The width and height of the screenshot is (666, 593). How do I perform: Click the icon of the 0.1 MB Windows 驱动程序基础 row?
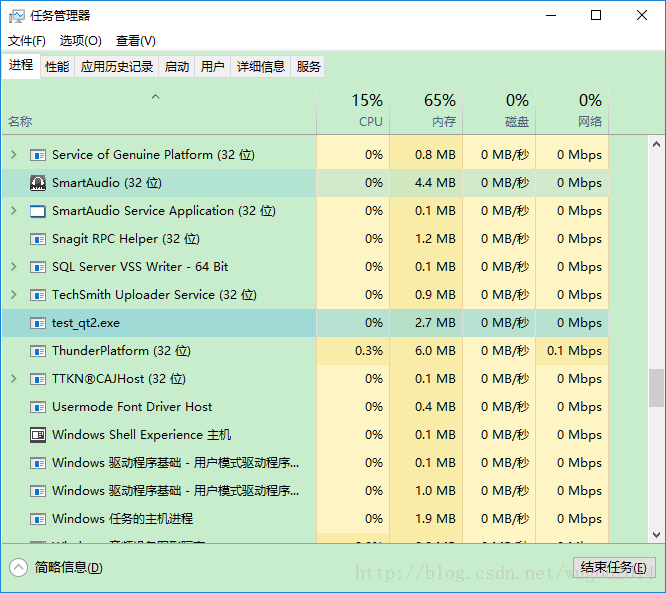tap(38, 463)
